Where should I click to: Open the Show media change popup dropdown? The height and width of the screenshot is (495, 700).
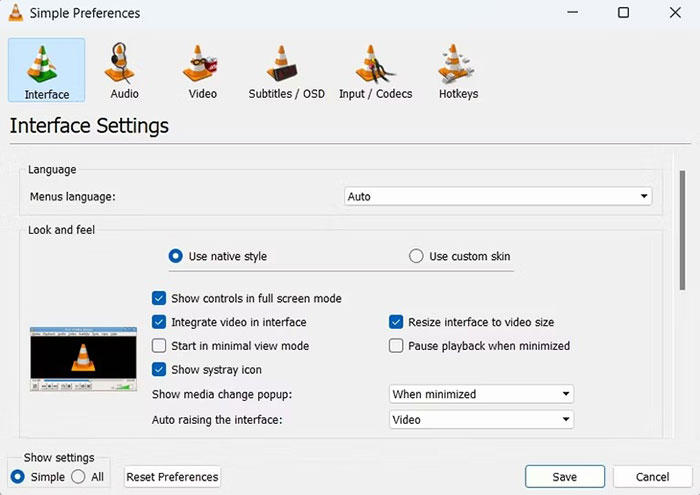point(480,394)
